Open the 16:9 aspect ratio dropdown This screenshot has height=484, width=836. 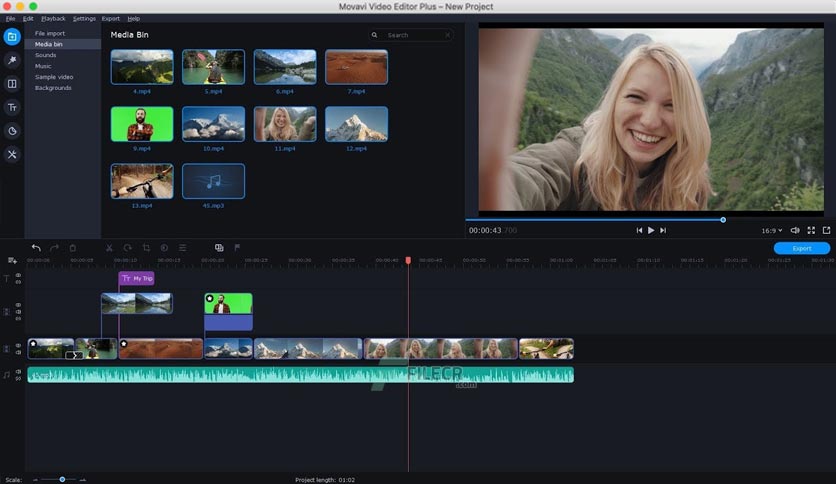point(771,231)
